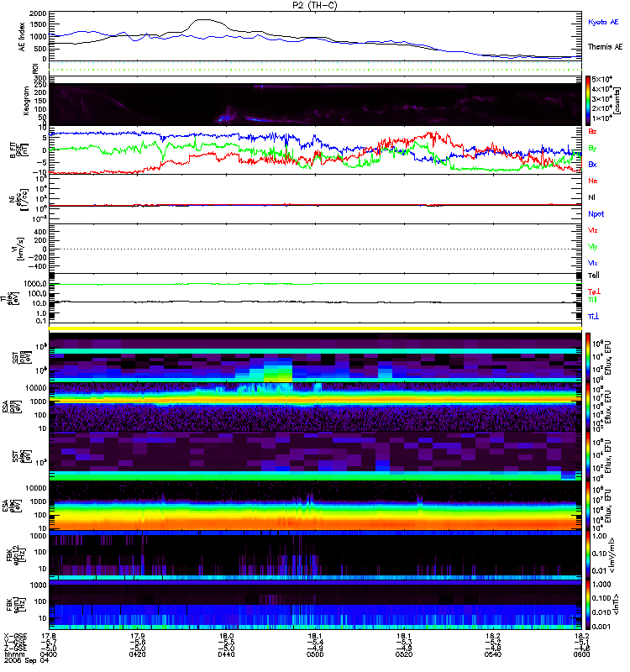The image size is (630, 672).
Task: Click the P2 (TH-C) plot title
Action: (315, 5)
